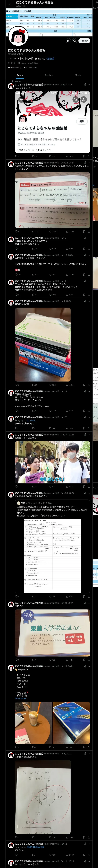Open the textbook formula photo in Dec 22 post
This screenshot has width=98, height=868.
point(52,200)
